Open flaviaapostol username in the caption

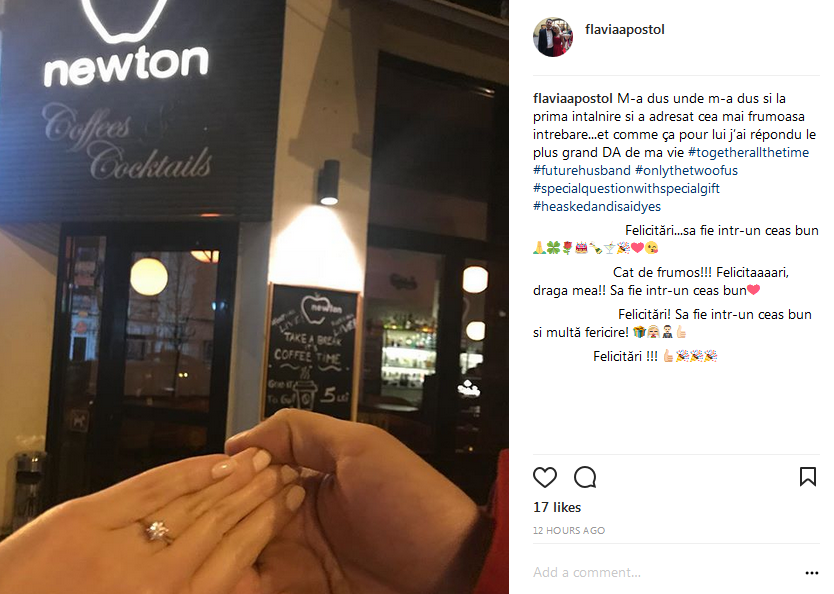(573, 98)
